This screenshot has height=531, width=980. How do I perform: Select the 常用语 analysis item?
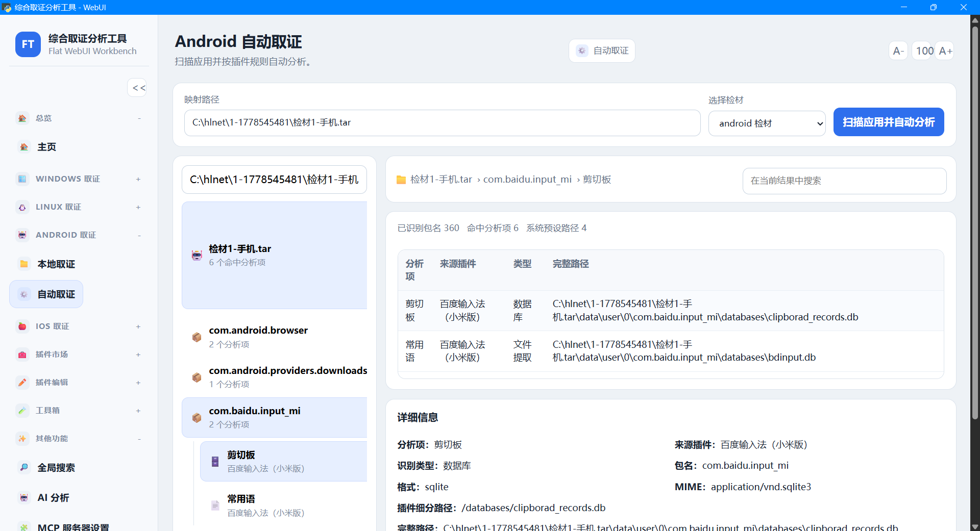click(x=284, y=505)
